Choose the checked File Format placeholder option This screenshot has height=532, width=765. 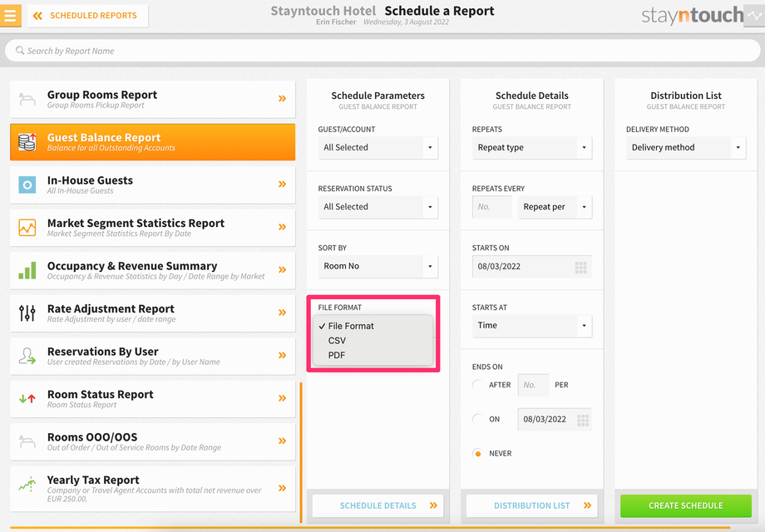coord(373,326)
